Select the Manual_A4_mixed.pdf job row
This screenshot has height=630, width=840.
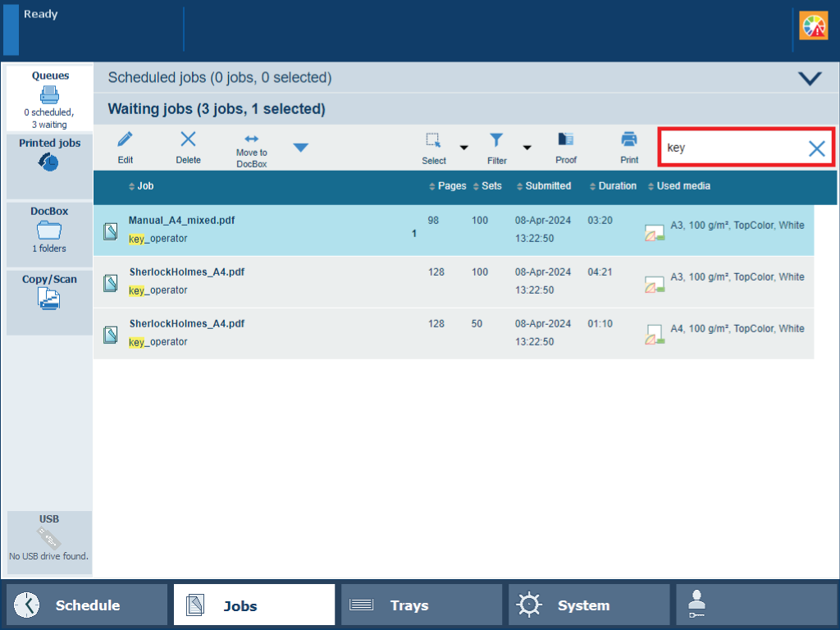[271, 230]
